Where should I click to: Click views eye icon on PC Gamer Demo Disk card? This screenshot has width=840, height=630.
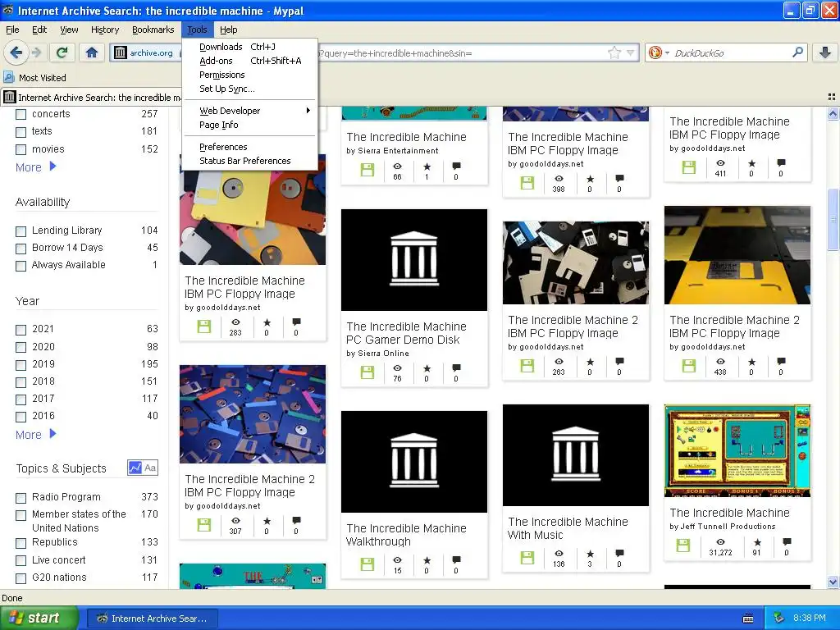(x=397, y=368)
